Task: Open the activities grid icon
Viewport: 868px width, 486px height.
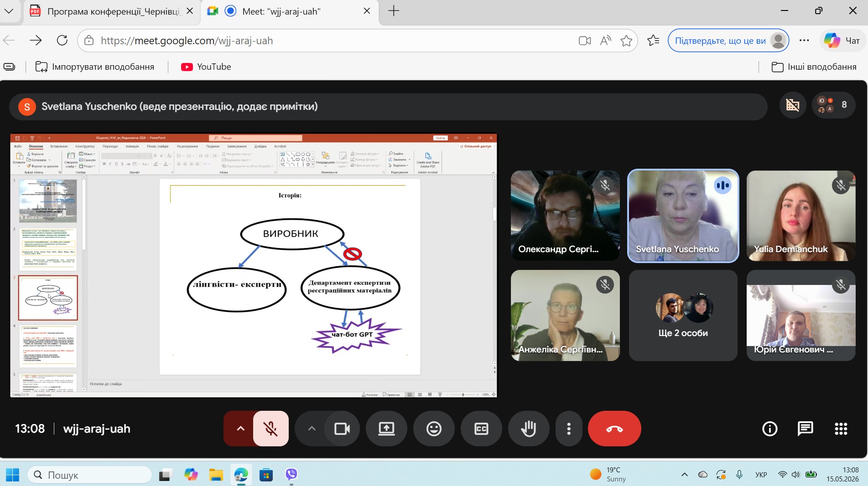Action: (841, 429)
